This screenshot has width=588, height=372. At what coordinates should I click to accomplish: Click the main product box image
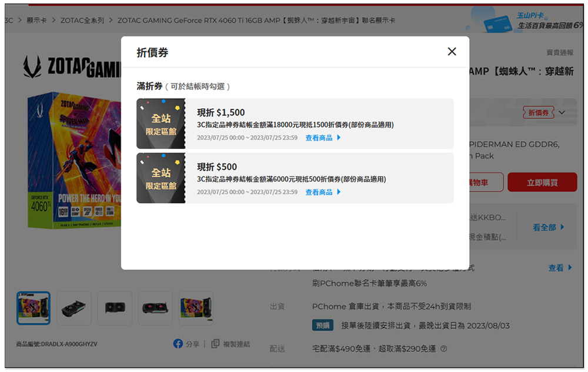74,161
